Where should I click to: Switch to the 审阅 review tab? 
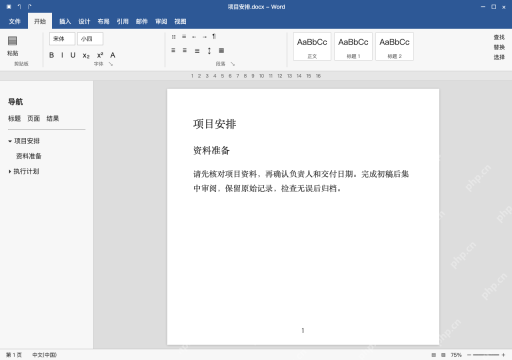161,21
